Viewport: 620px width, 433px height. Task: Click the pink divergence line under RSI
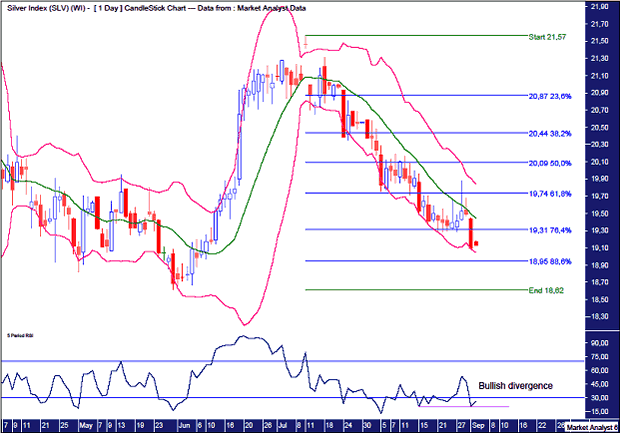tap(464, 406)
